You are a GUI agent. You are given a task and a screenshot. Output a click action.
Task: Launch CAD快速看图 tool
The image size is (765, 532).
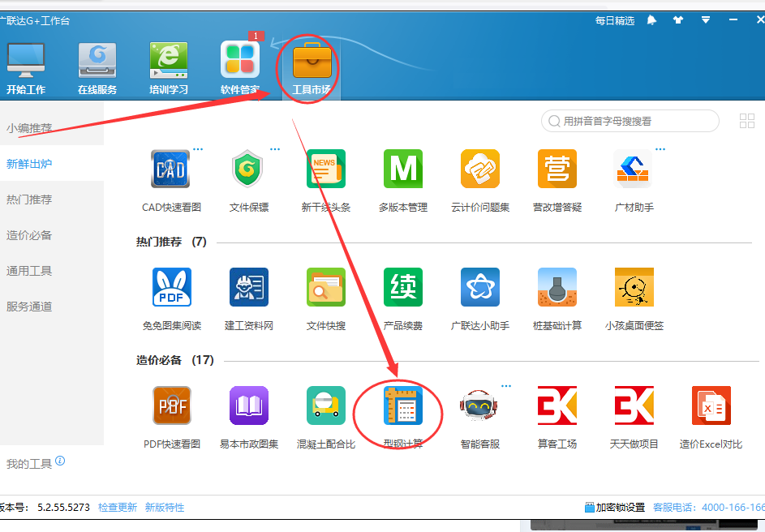click(170, 169)
